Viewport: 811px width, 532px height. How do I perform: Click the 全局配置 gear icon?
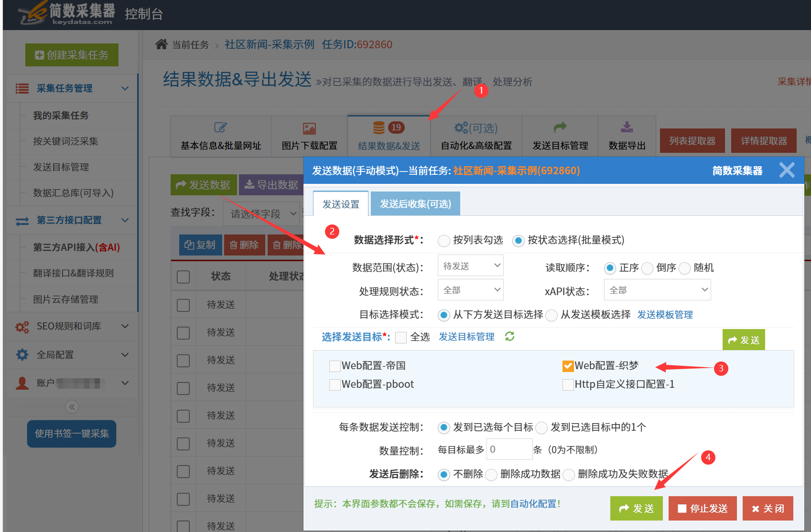[x=22, y=355]
